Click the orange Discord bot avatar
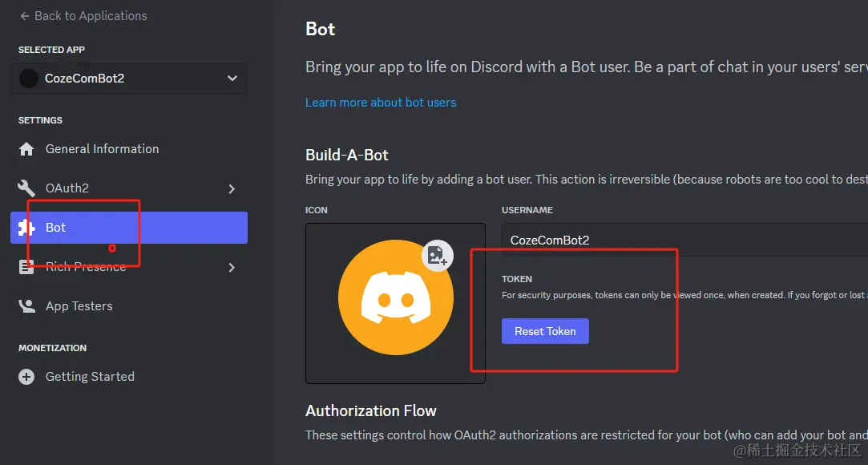 pyautogui.click(x=395, y=297)
